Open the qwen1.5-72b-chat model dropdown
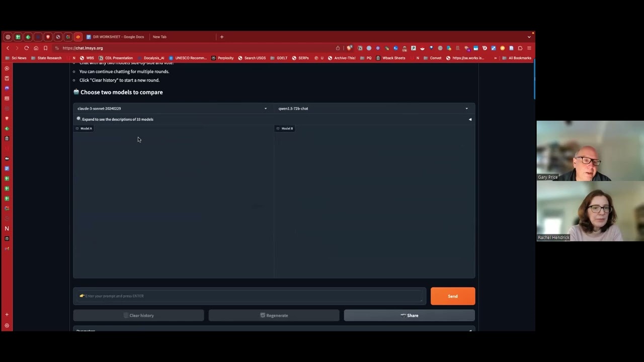Viewport: 644px width, 362px height. pyautogui.click(x=373, y=108)
